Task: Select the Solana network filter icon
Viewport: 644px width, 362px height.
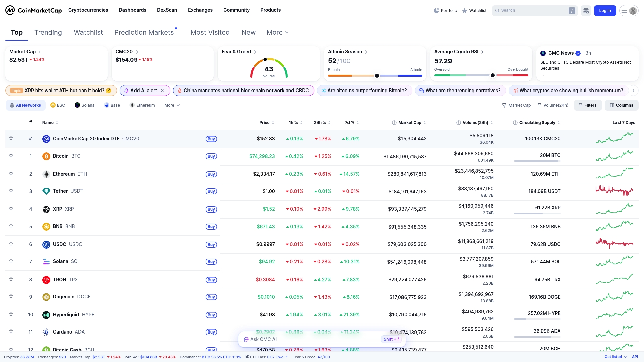Action: tap(77, 105)
